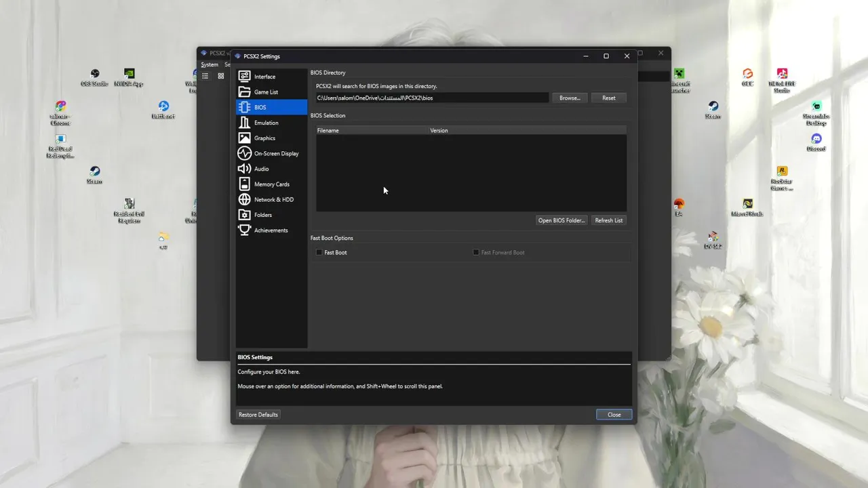Select Steam shortcut below Red Dead Redemption
This screenshot has height=488, width=868.
point(94,175)
